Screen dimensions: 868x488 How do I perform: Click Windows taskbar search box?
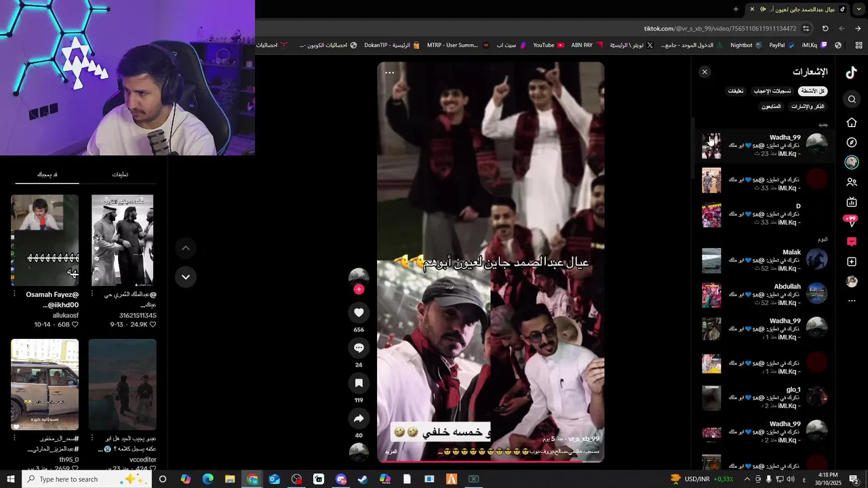click(86, 479)
